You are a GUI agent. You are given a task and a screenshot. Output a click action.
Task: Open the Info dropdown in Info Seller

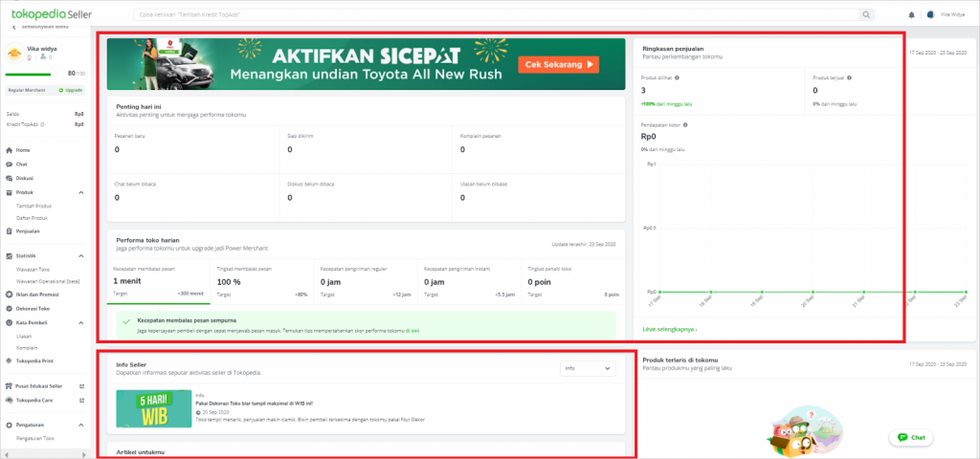[x=588, y=368]
